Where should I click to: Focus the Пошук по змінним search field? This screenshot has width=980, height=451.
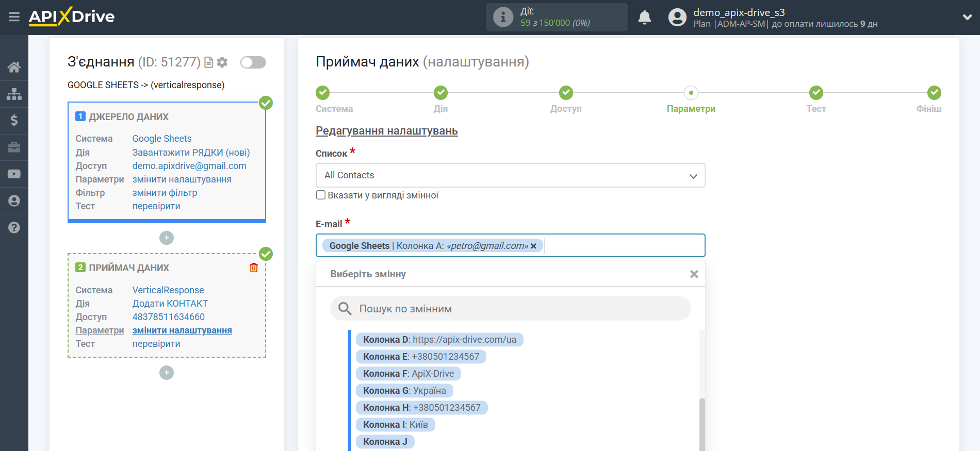[x=510, y=308]
